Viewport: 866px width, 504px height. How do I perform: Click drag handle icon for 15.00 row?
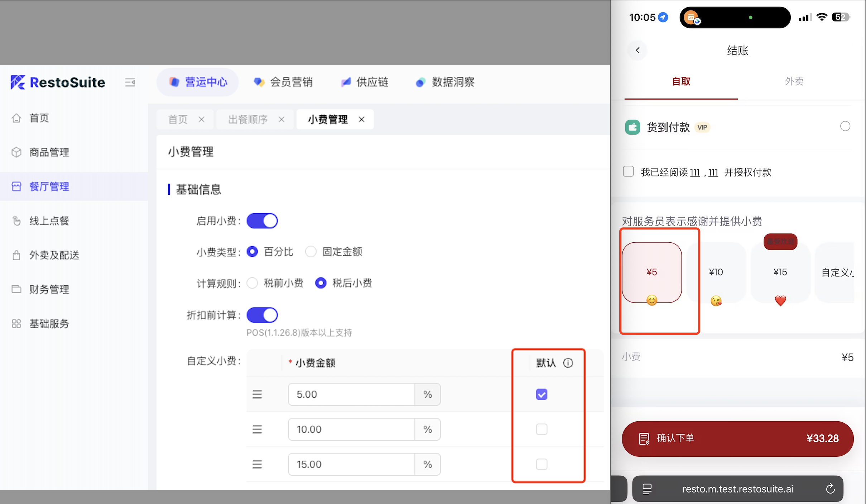(257, 465)
